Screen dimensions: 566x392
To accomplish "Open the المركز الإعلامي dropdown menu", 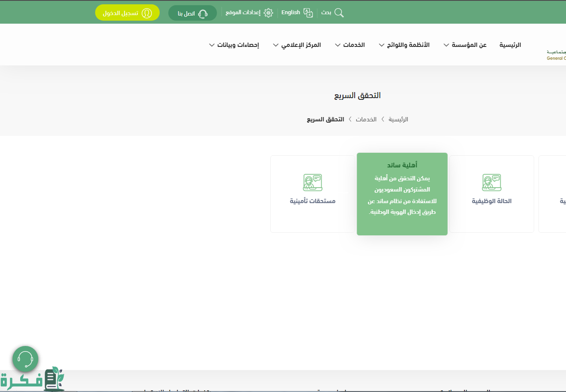I will [x=297, y=45].
